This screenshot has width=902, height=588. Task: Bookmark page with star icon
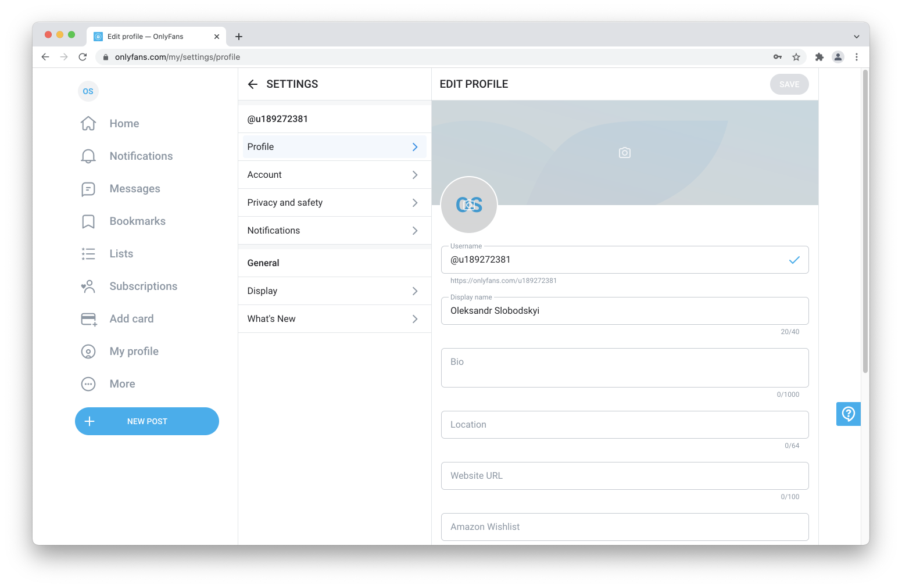796,57
